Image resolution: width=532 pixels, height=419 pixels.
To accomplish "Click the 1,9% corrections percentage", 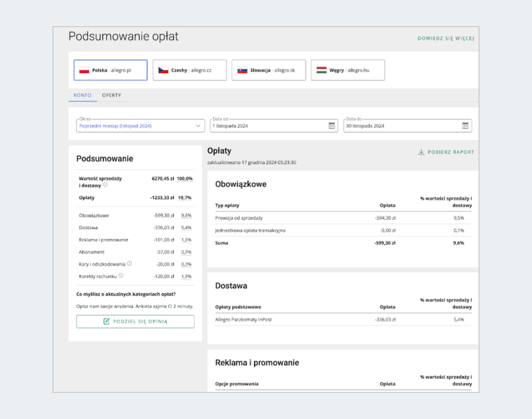I will (186, 277).
